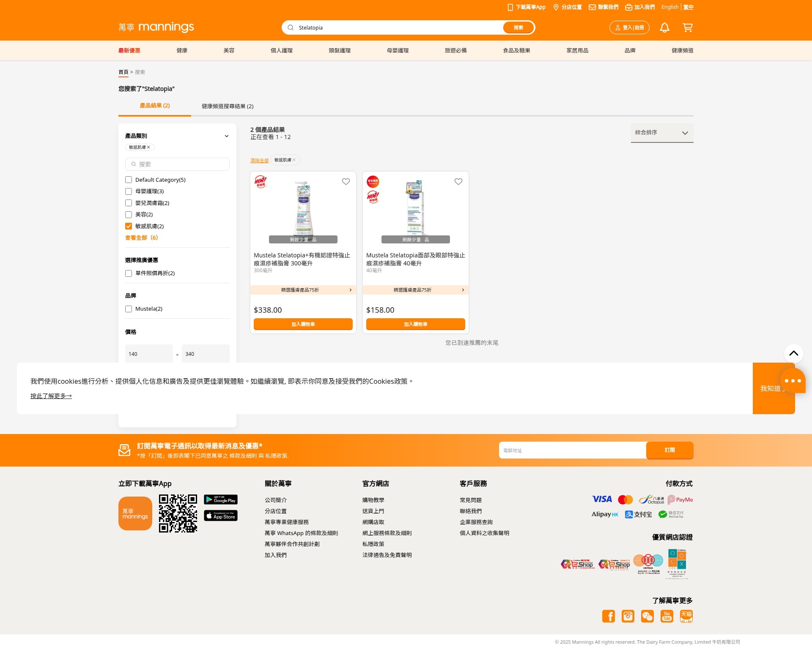Remove 敏感肌膚 chip next to 清除全部
The width and height of the screenshot is (812, 650).
click(x=294, y=160)
